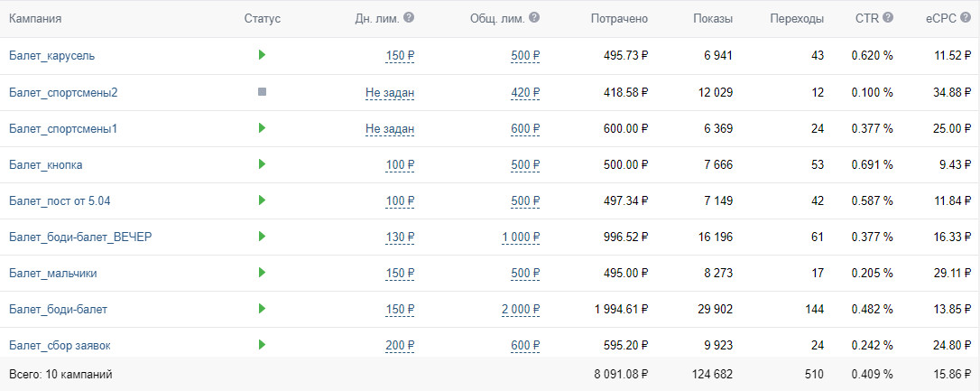
Task: Click green play status icon for Балет_карусель
Action: 262,55
